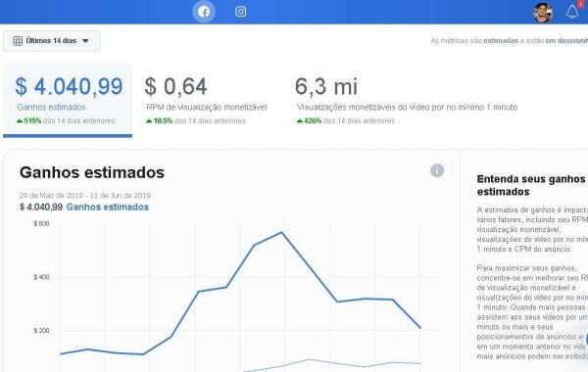Screen dimensions: 588x372
Task: Click the peak point of the earnings line
Action: coord(282,232)
